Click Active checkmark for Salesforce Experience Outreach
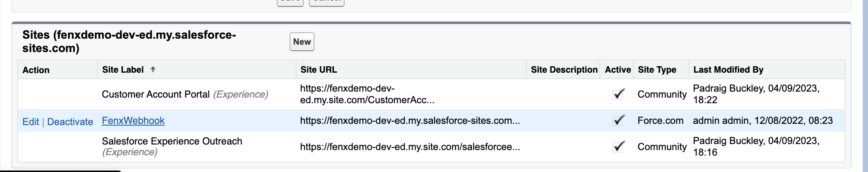868x172 pixels. pyautogui.click(x=618, y=147)
